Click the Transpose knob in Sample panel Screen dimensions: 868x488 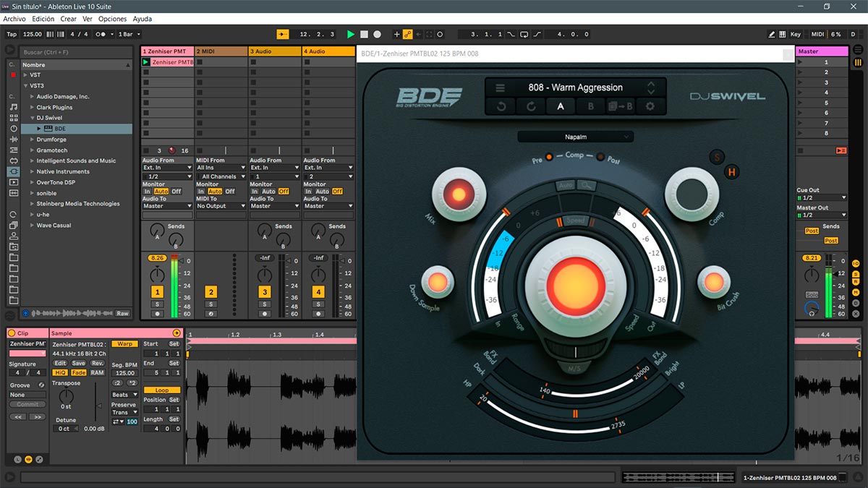[66, 396]
